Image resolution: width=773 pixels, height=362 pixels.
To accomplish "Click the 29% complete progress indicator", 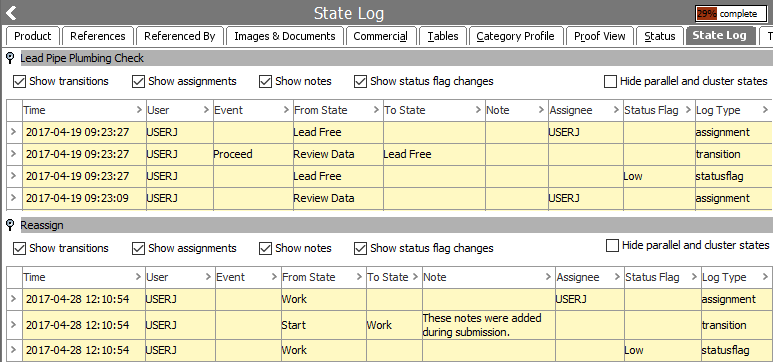I will (x=731, y=14).
